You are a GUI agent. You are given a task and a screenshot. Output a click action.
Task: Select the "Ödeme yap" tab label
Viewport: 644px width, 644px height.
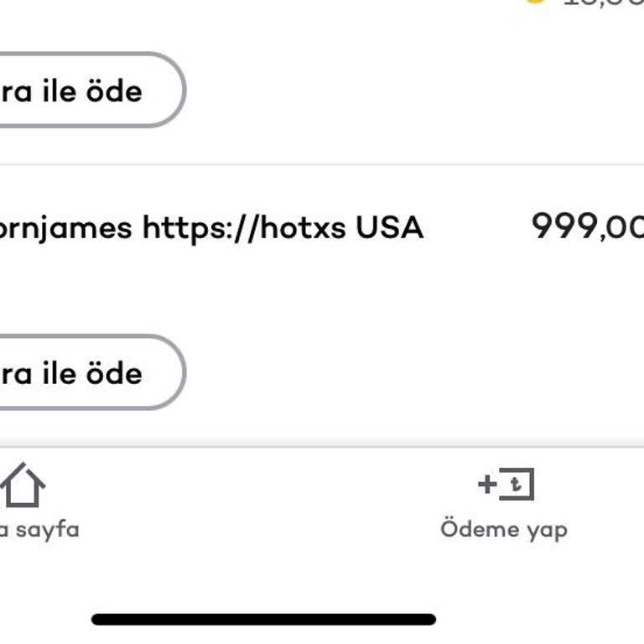click(504, 529)
